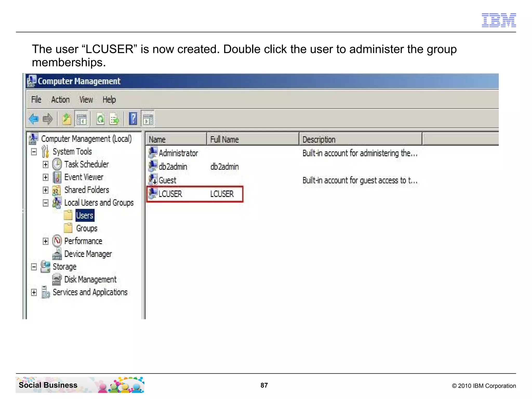
Task: Click the db2admin full name cell
Action: coord(225,167)
